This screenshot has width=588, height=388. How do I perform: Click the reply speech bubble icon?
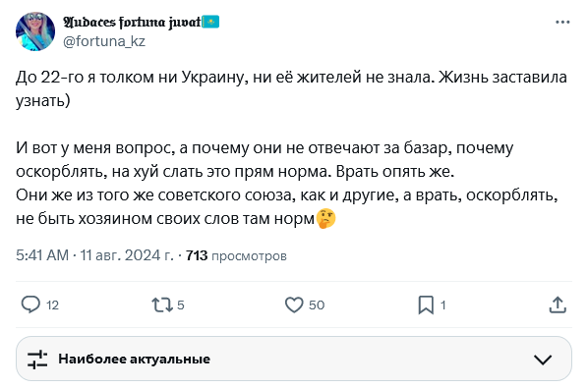[x=30, y=305]
